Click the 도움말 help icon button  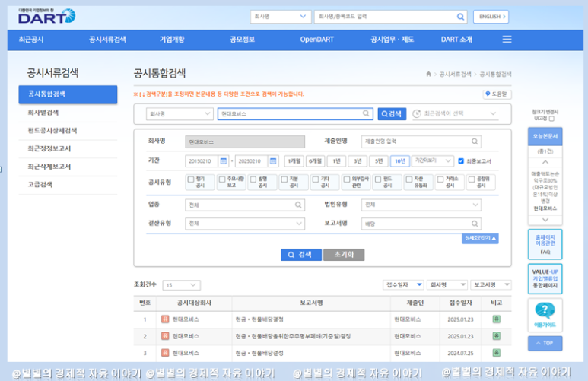click(497, 94)
